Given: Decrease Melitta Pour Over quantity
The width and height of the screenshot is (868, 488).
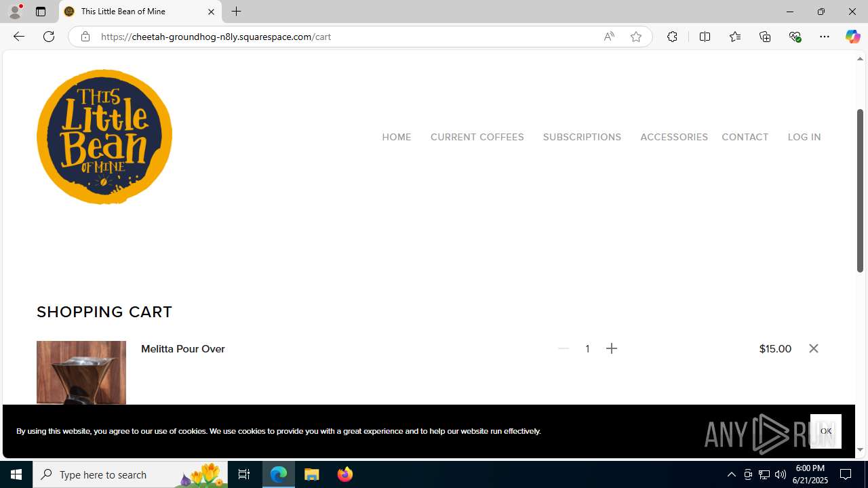Looking at the screenshot, I should pyautogui.click(x=564, y=348).
